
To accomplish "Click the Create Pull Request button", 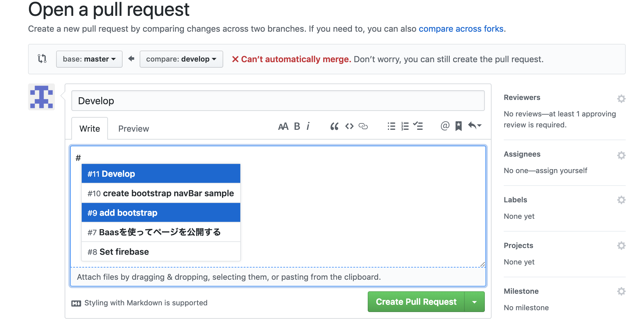I will pos(416,302).
